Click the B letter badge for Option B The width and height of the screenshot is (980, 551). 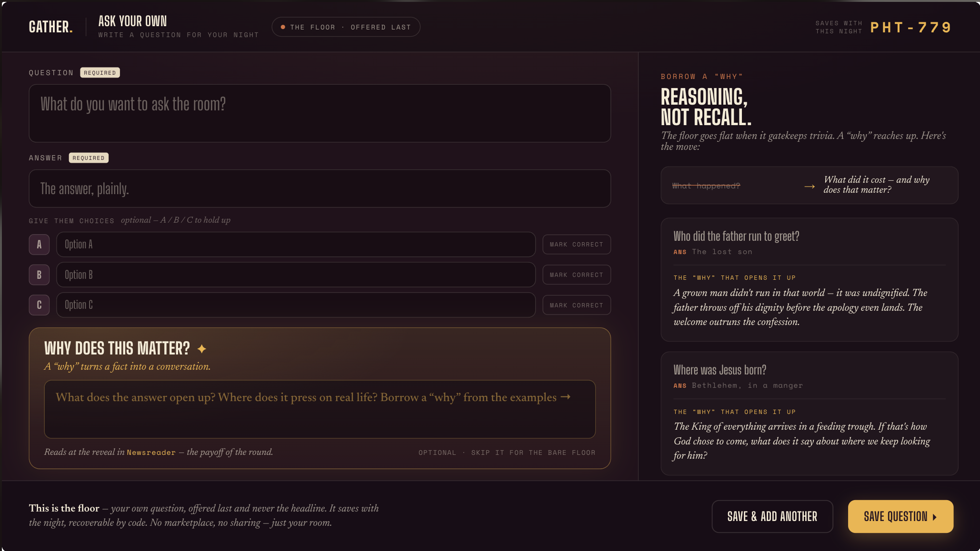click(x=39, y=275)
